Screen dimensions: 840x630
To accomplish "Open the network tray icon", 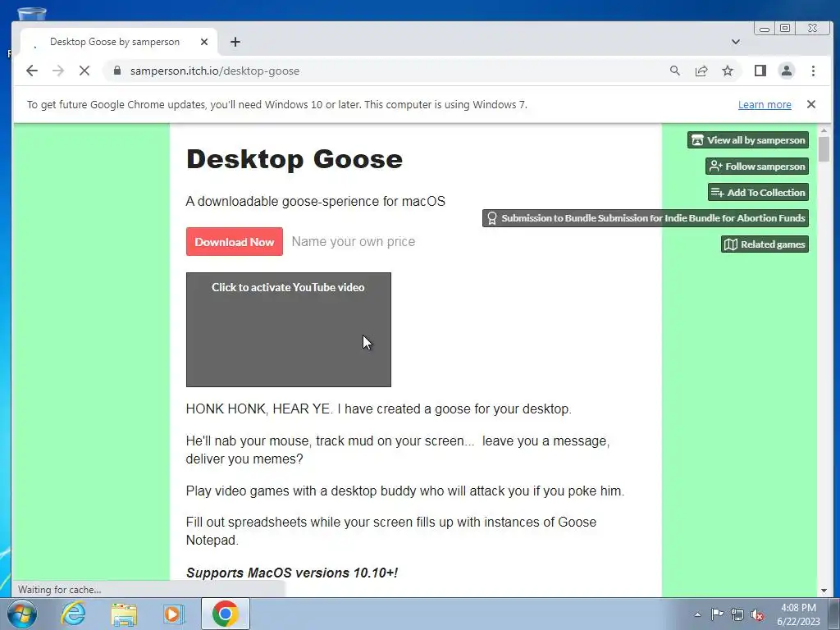I will pos(737,614).
